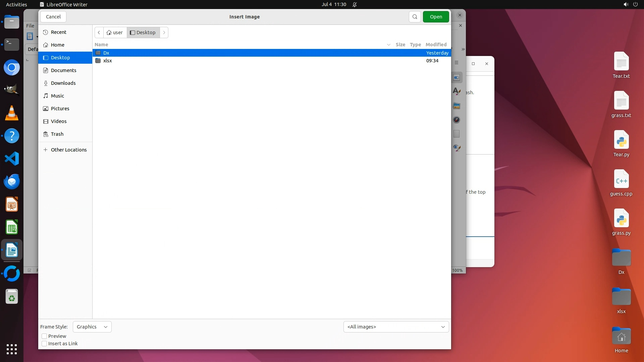Open the Styles sidebar icon
Screen dimensions: 644x362
(x=457, y=91)
